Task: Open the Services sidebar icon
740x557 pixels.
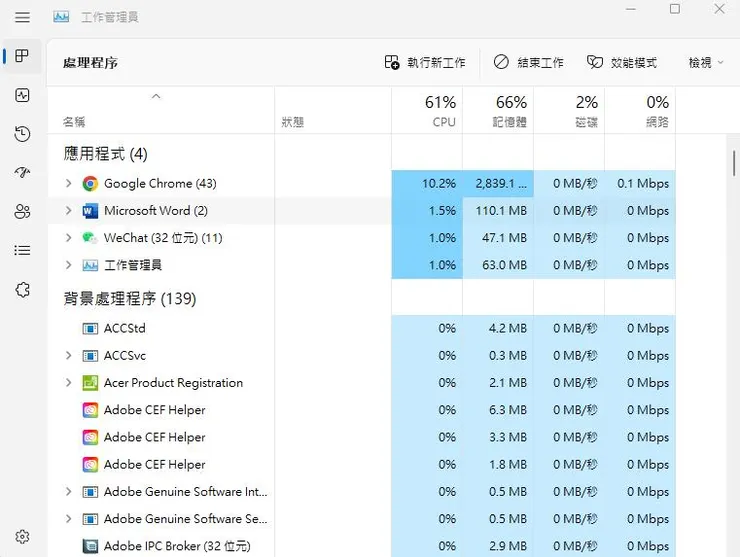Action: (22, 289)
